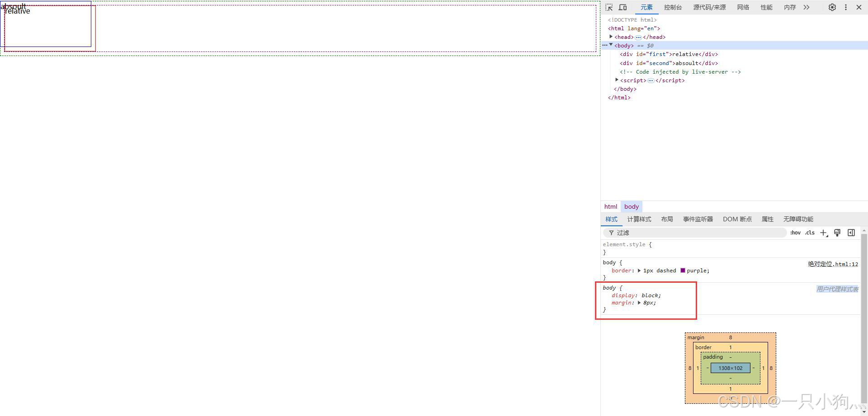Select the 事件监听器 subtab
Image resolution: width=868 pixels, height=416 pixels.
698,219
